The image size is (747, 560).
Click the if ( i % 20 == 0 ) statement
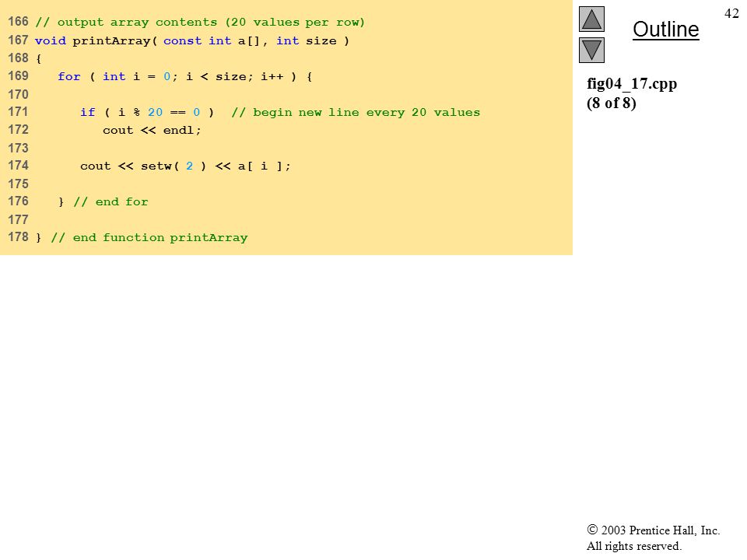(x=147, y=112)
